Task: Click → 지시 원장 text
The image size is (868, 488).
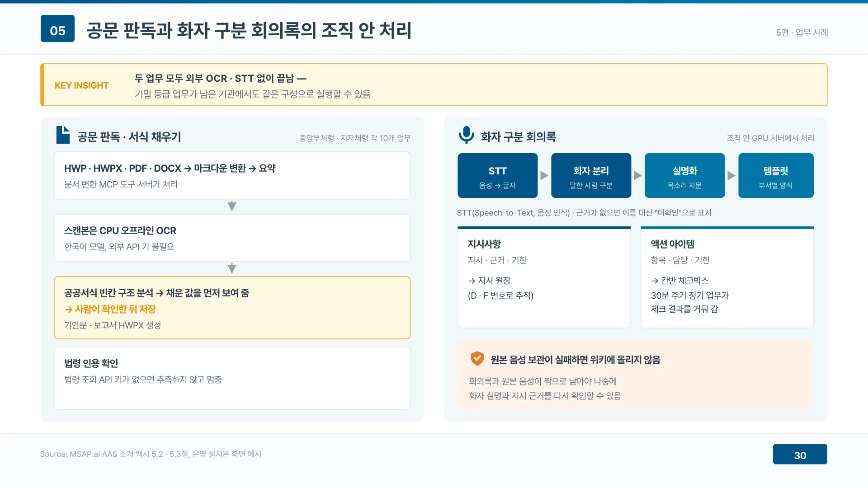Action: tap(489, 281)
